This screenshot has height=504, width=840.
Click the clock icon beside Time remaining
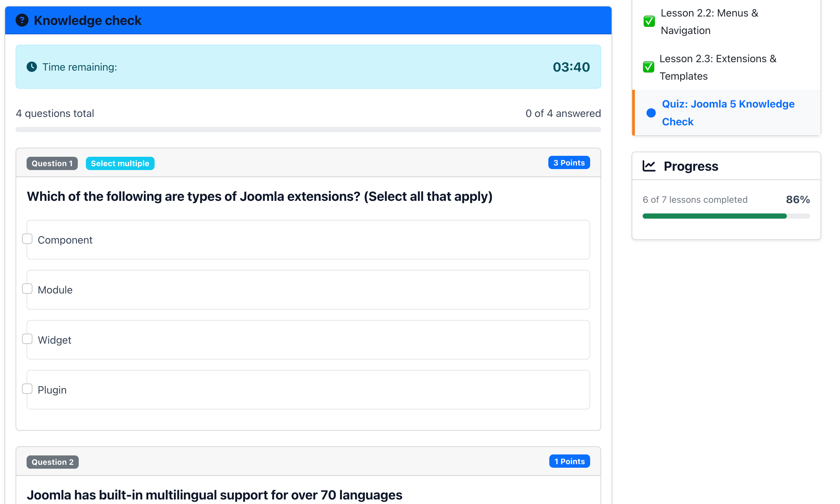pyautogui.click(x=32, y=67)
